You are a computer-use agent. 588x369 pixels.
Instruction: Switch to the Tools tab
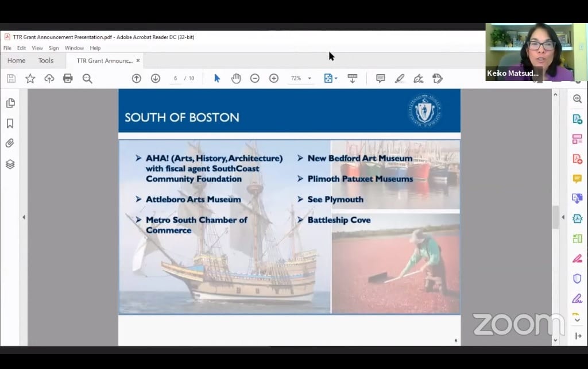pos(46,60)
